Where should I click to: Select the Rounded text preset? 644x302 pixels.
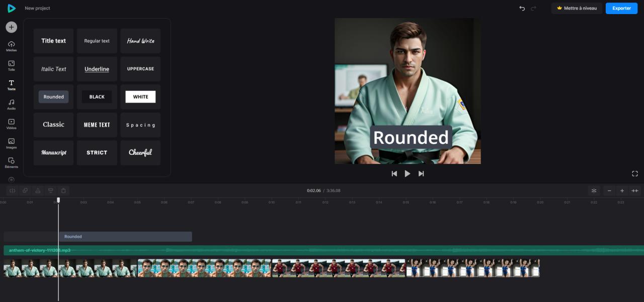pyautogui.click(x=53, y=96)
